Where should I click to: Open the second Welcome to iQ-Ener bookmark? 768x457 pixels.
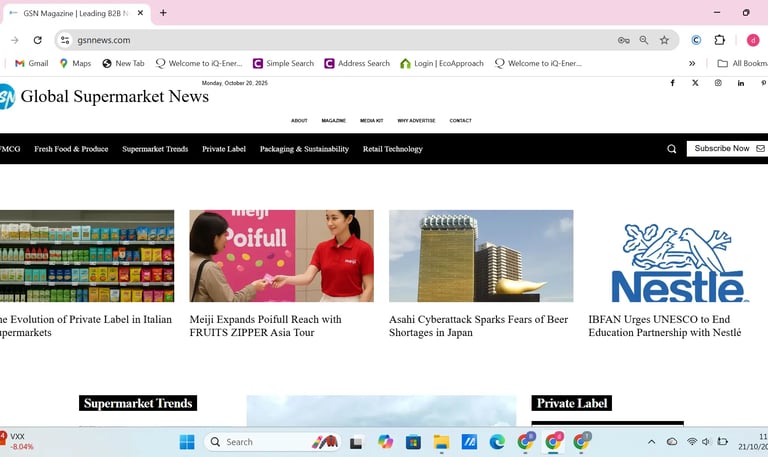pos(538,63)
